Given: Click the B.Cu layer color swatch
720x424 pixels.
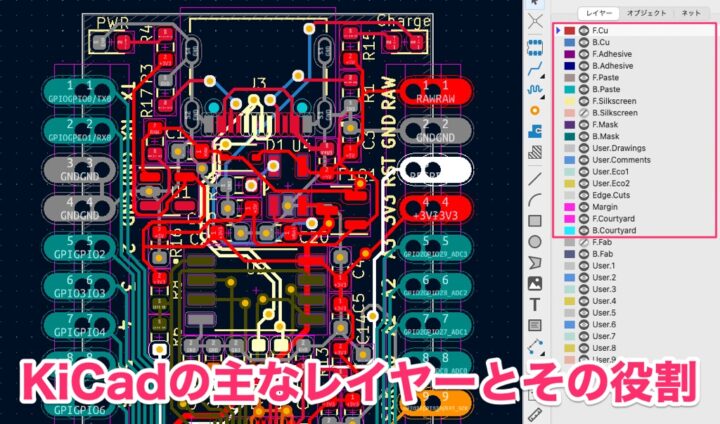Looking at the screenshot, I should [569, 43].
